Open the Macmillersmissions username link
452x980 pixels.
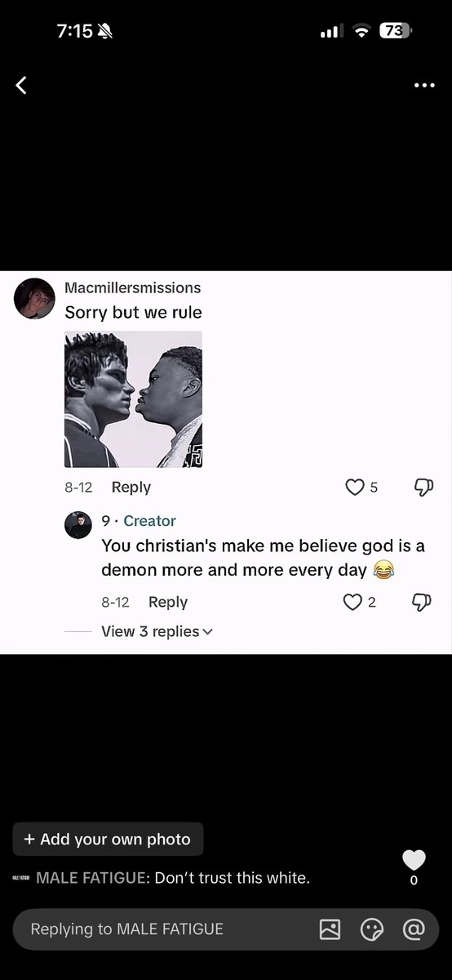pyautogui.click(x=132, y=287)
